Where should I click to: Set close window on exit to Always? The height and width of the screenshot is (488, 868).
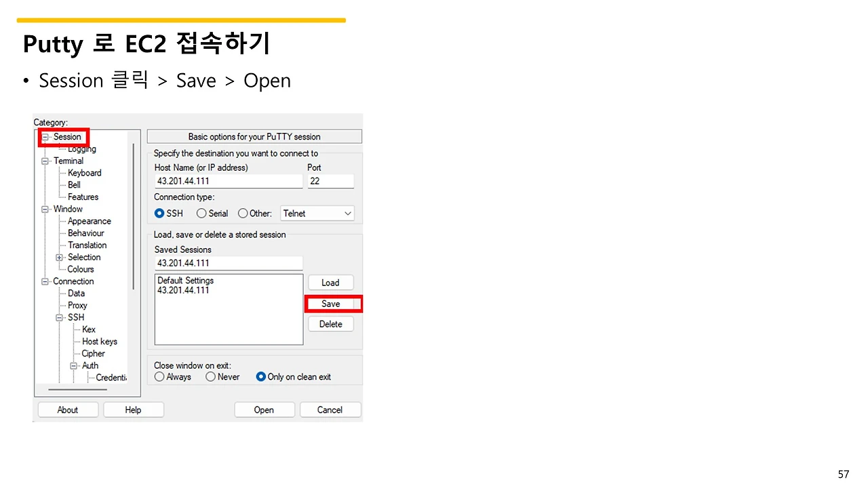(159, 377)
